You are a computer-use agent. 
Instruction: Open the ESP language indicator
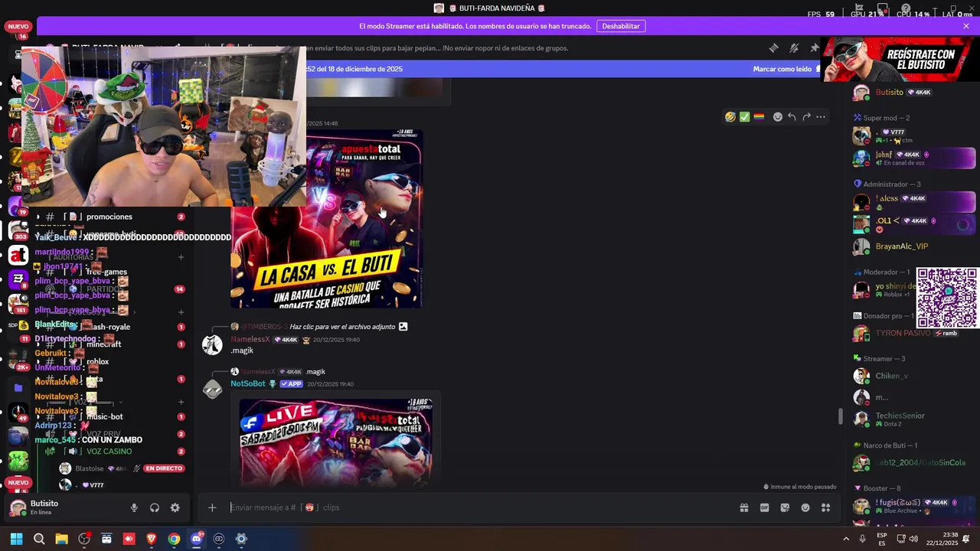pos(882,539)
